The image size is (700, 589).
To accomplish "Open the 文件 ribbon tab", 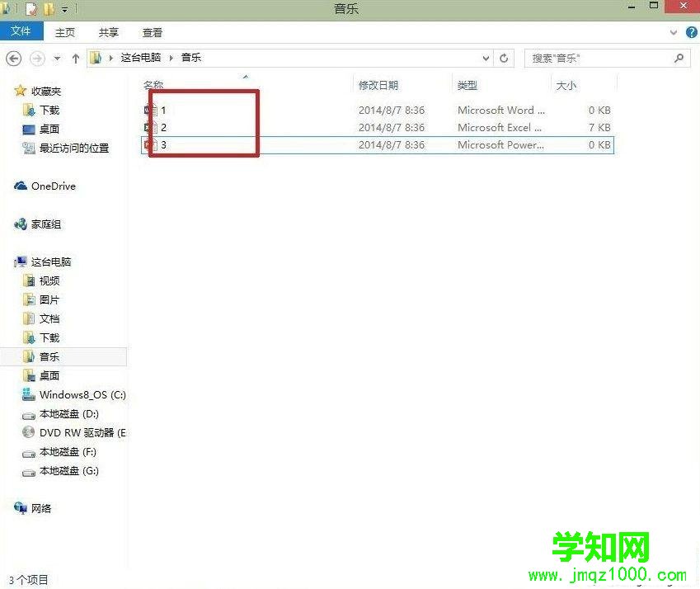I will pos(21,31).
